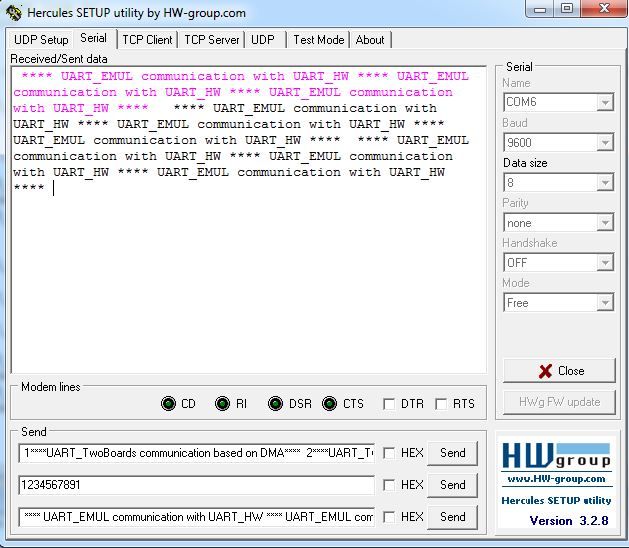Open the COM6 port name dropdown

(605, 102)
